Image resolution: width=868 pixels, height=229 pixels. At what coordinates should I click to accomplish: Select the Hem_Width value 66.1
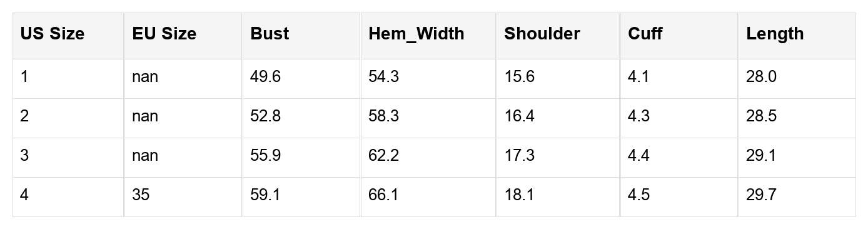(x=383, y=195)
